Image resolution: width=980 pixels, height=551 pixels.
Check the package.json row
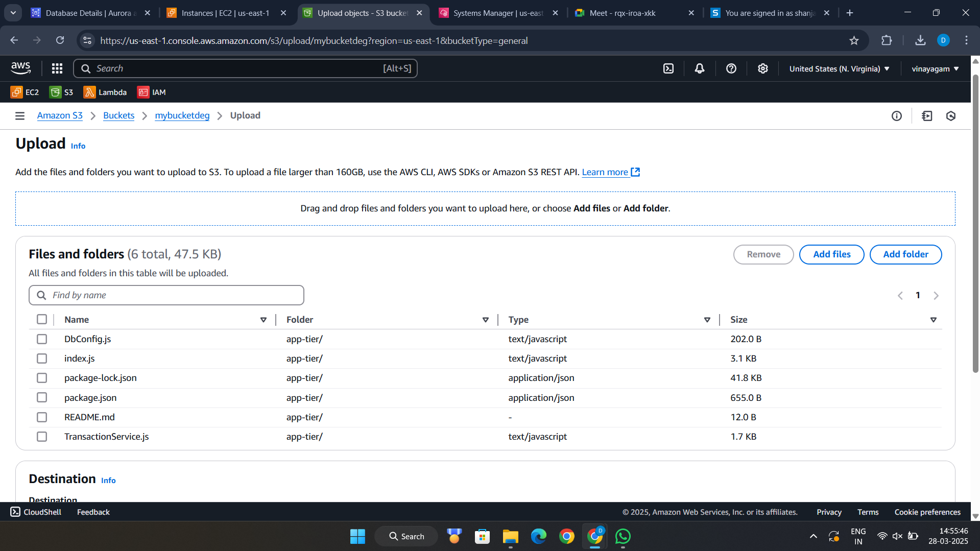click(x=42, y=397)
